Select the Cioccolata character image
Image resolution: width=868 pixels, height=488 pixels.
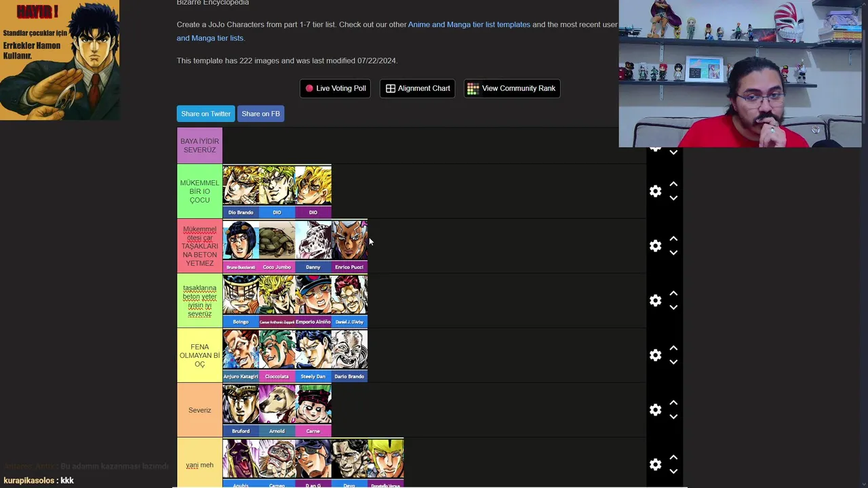(277, 355)
